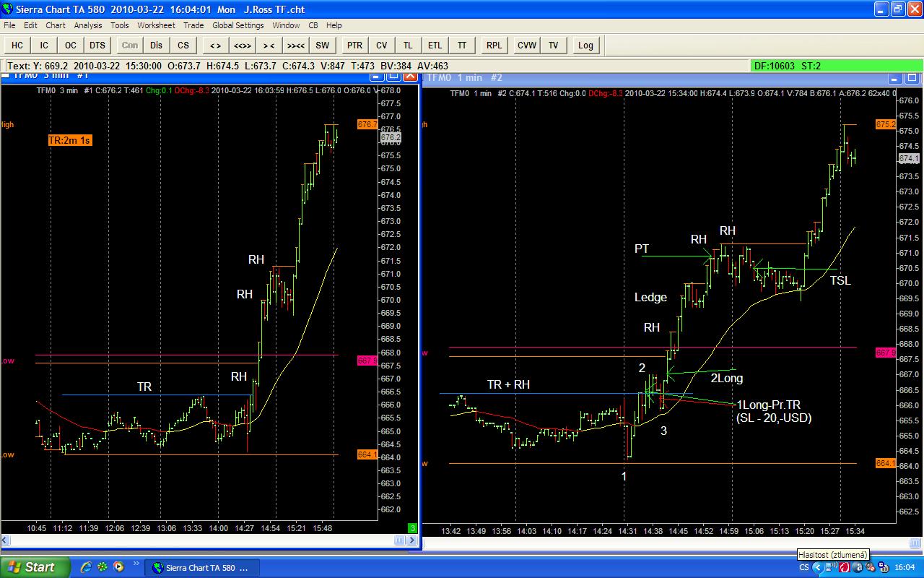Maximize the TFM0 1 min chart window
Viewport: 924px width, 578px height.
[x=913, y=78]
